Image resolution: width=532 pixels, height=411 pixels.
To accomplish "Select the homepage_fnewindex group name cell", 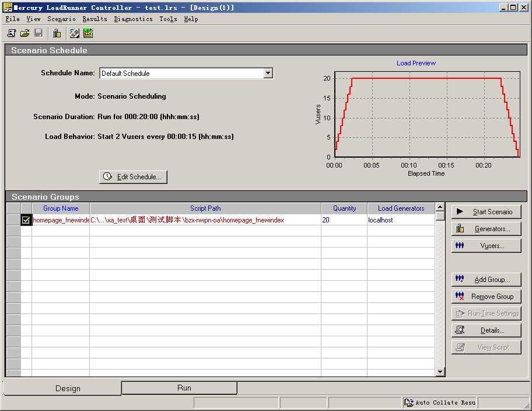I will point(61,220).
